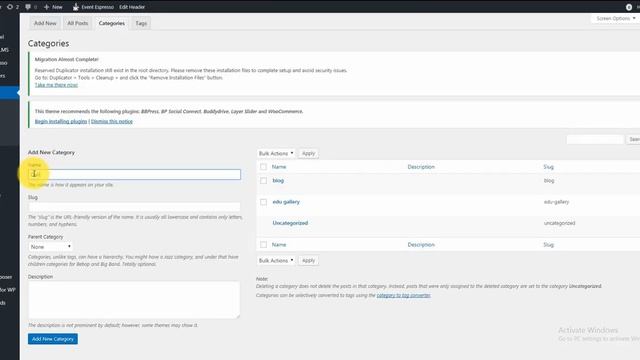Tick the select-all checkbox in table footer

pos(263,245)
